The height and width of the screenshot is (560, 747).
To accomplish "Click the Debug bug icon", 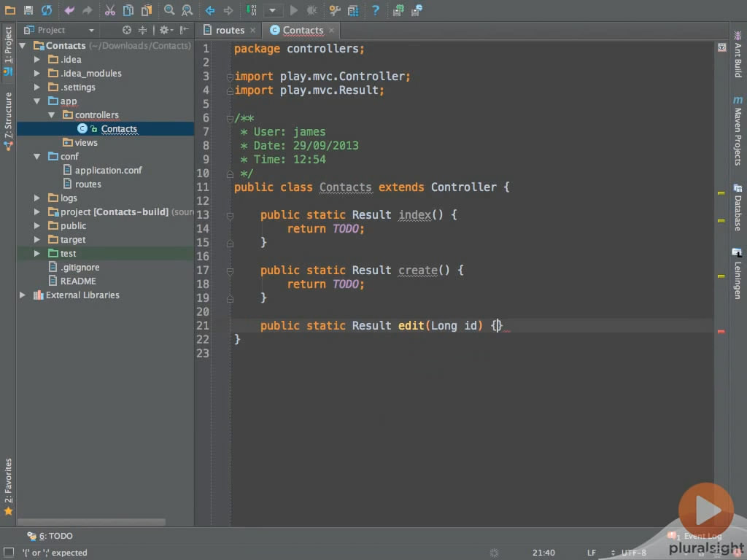I will tap(312, 10).
